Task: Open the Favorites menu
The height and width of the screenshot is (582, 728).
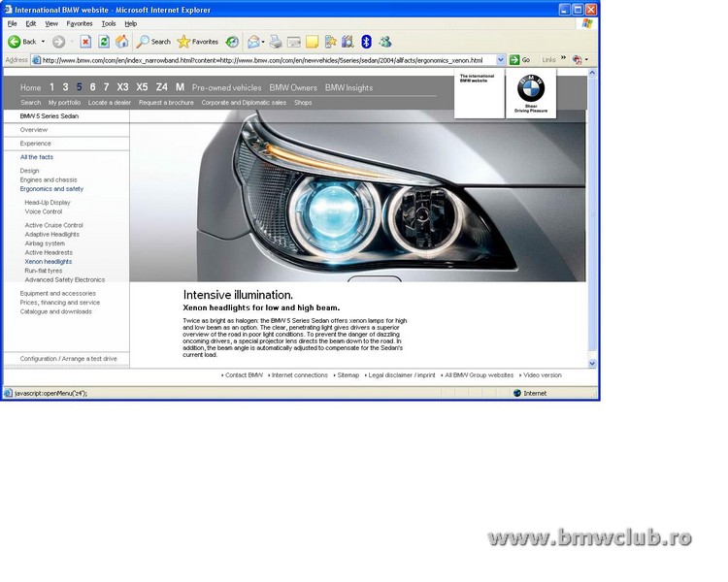Action: [80, 23]
